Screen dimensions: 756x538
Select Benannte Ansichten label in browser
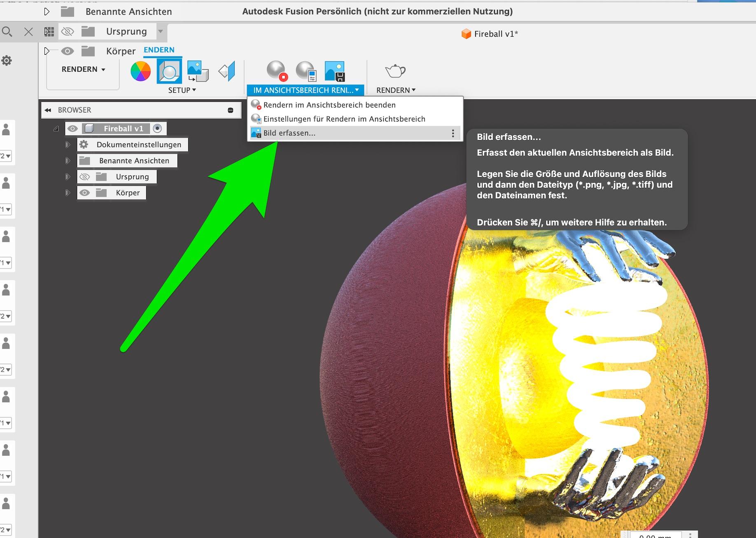click(134, 161)
